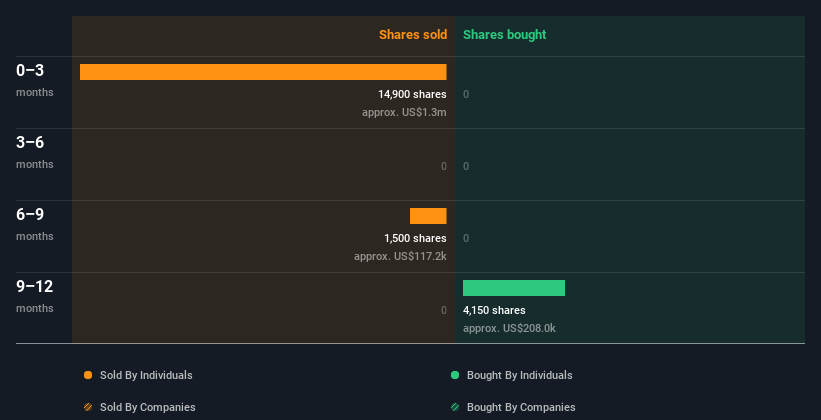Select the 6–9 months row label
821x420 pixels.
[x=35, y=224]
